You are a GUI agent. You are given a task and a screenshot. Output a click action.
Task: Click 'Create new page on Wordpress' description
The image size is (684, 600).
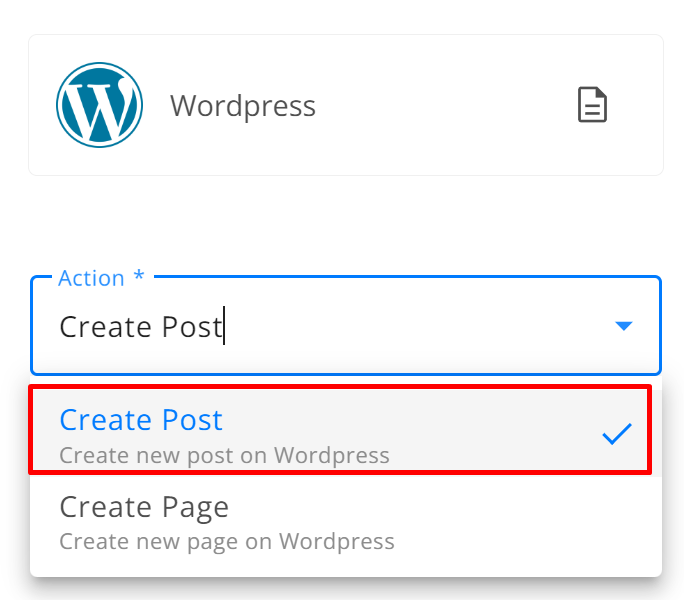click(x=227, y=542)
